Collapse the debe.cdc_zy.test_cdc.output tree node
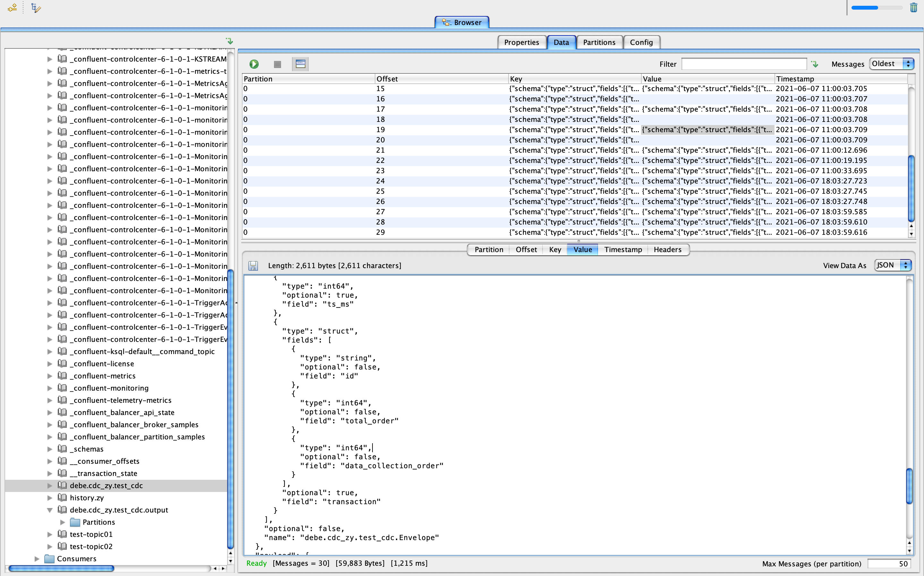Screen dimensions: 924x576 [x=49, y=510]
